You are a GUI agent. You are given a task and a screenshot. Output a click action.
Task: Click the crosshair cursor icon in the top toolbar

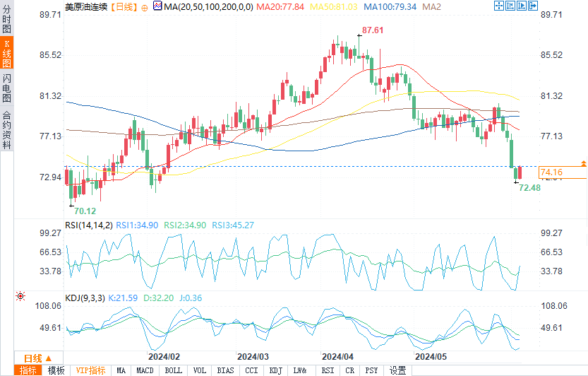[499, 6]
